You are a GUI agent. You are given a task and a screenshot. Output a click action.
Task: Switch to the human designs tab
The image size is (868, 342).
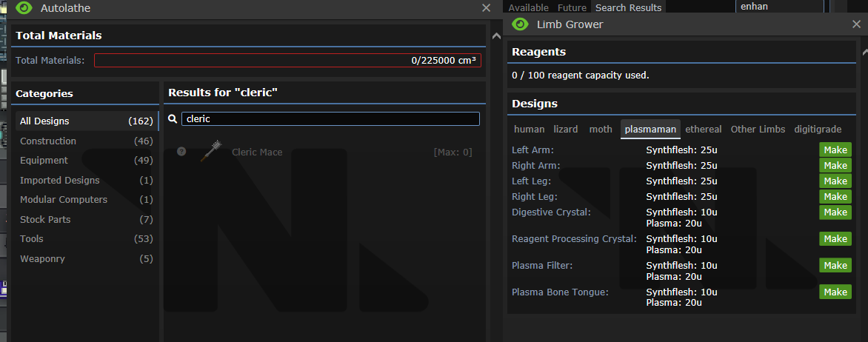[530, 130]
